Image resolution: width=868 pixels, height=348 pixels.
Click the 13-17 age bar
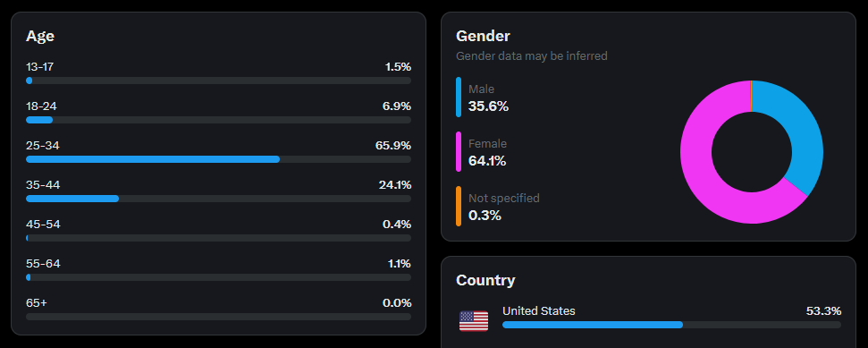218,81
